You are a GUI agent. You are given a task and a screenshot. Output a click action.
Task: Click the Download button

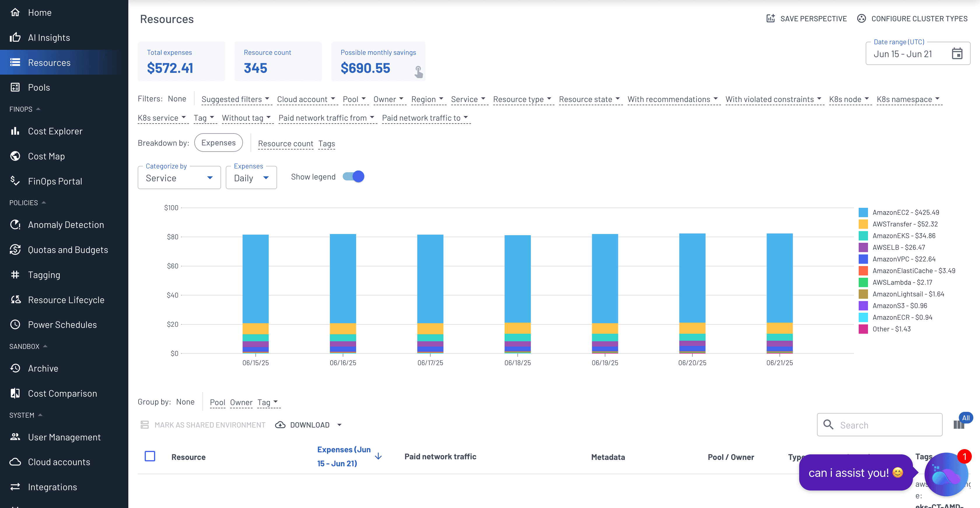309,425
